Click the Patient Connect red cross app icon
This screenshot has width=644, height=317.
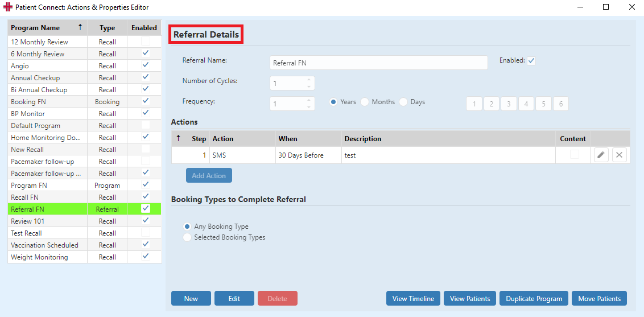(7, 7)
